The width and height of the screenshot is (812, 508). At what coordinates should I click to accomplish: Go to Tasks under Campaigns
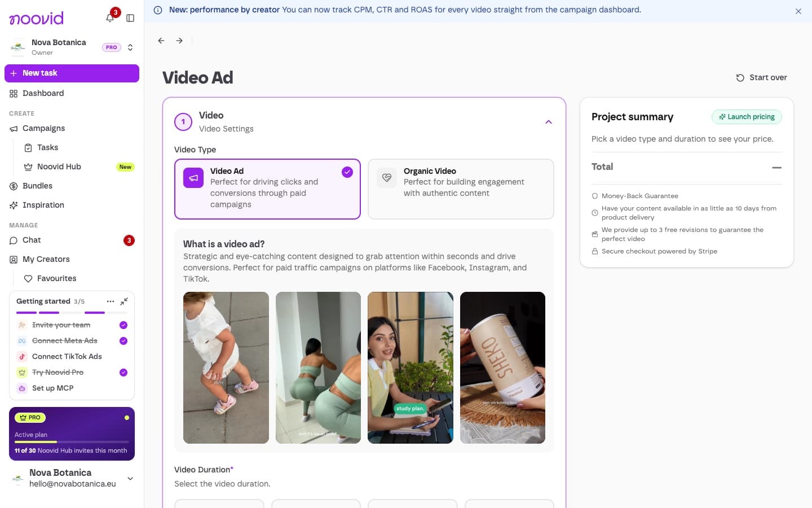coord(79,148)
